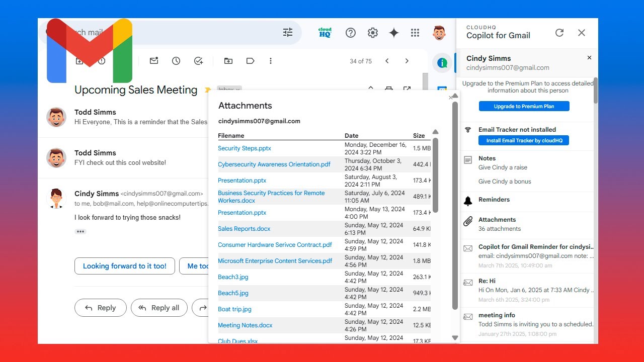Click Install Email Tracker by cloudHQ
The width and height of the screenshot is (644, 362).
click(x=524, y=141)
